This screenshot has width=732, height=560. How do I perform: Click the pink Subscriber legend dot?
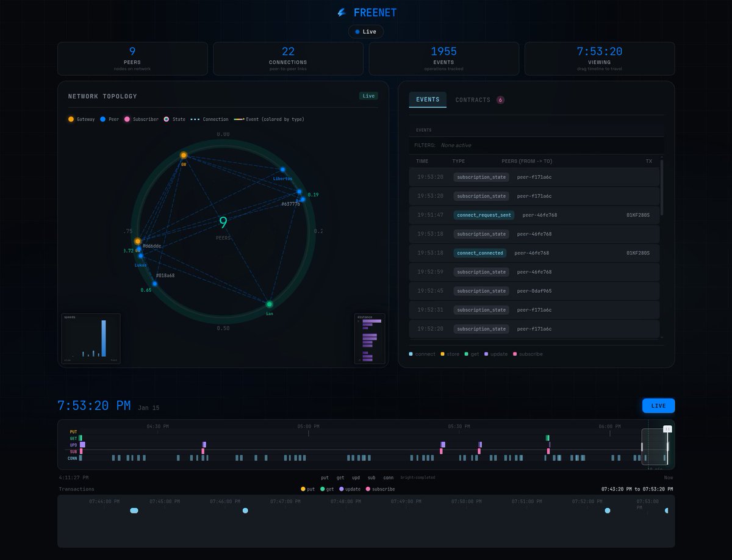(x=127, y=120)
